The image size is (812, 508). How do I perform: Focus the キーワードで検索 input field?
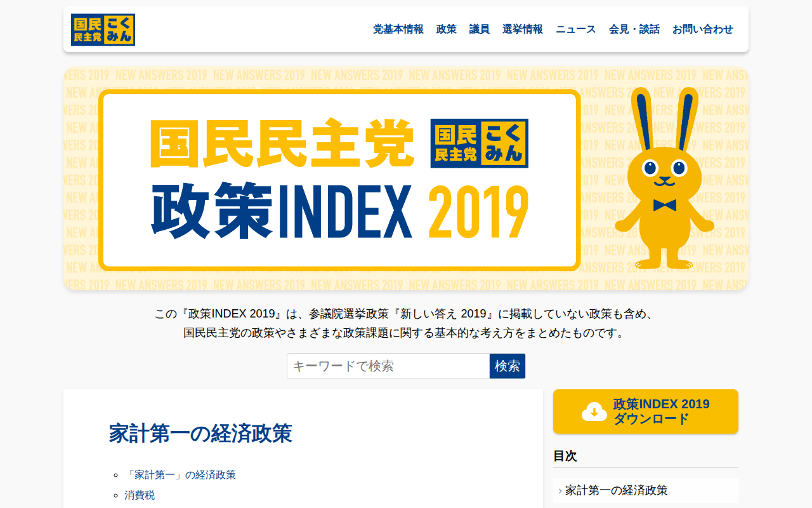[388, 366]
